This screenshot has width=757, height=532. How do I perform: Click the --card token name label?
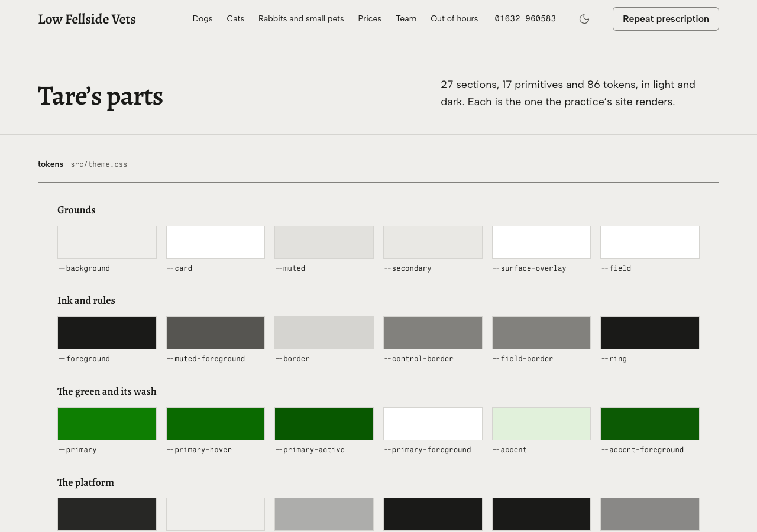pos(180,268)
